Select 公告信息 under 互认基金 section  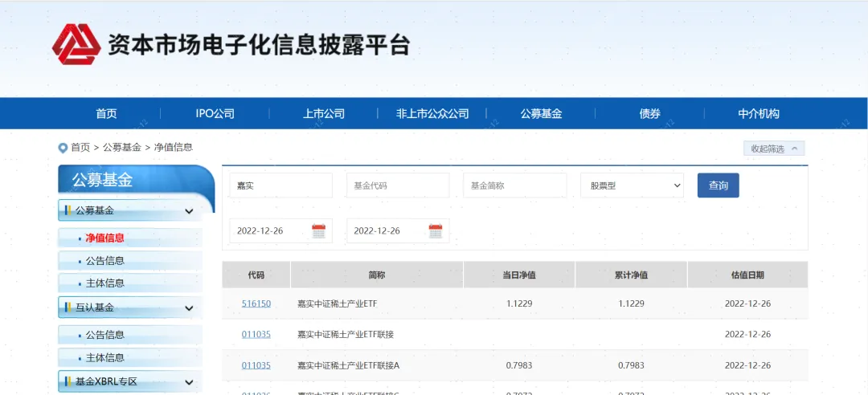point(105,335)
